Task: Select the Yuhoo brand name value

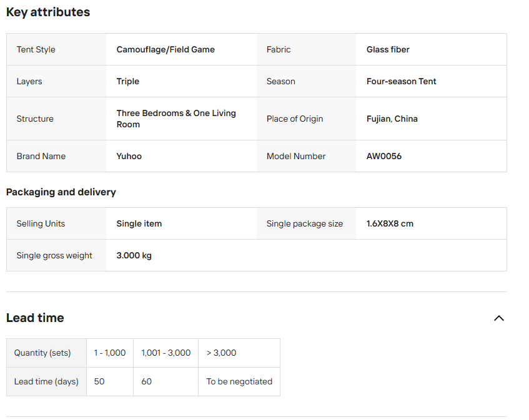Action: point(129,157)
